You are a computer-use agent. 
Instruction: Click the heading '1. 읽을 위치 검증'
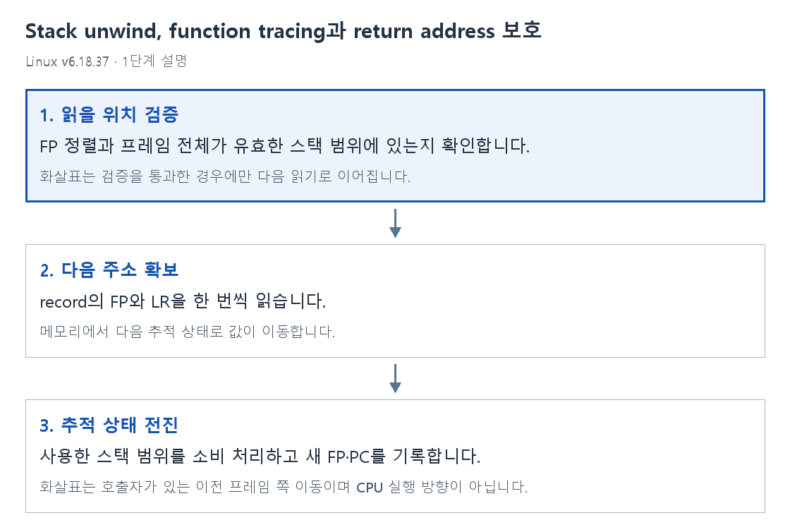[x=109, y=114]
